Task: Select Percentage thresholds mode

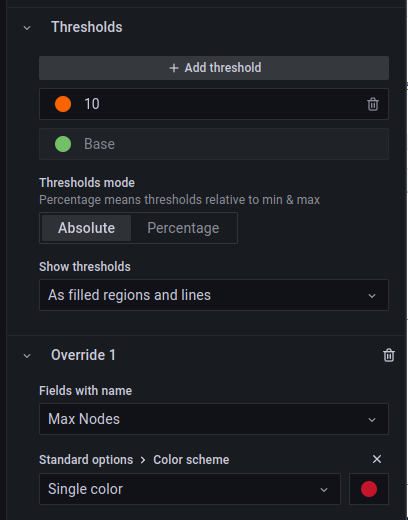Action: [183, 228]
